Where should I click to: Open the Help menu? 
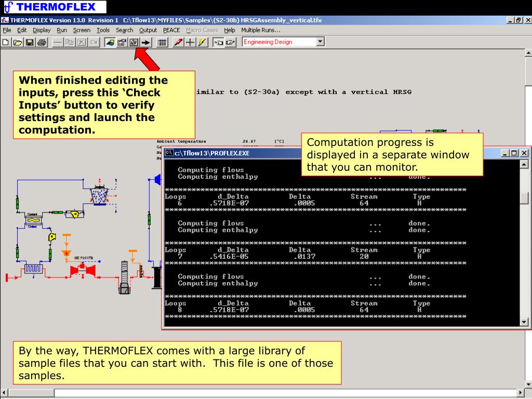pyautogui.click(x=229, y=30)
